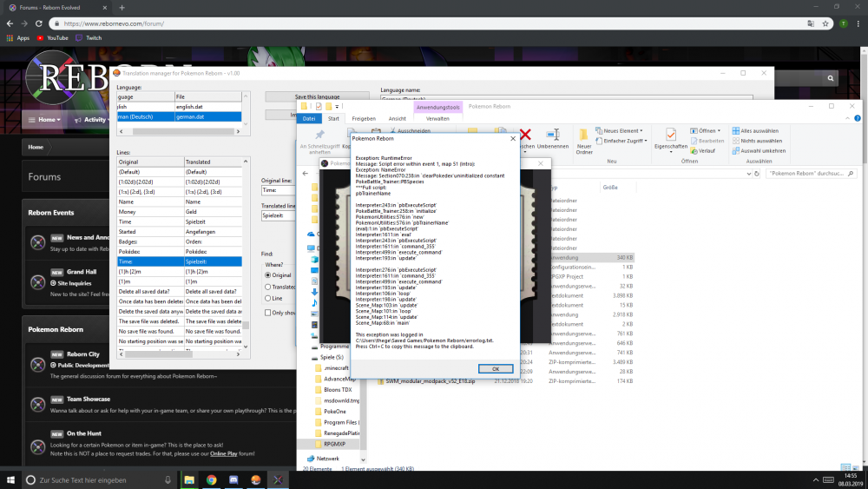Viewport: 868px width, 489px height.
Task: Open the On the Hunt forum link
Action: pyautogui.click(x=84, y=433)
